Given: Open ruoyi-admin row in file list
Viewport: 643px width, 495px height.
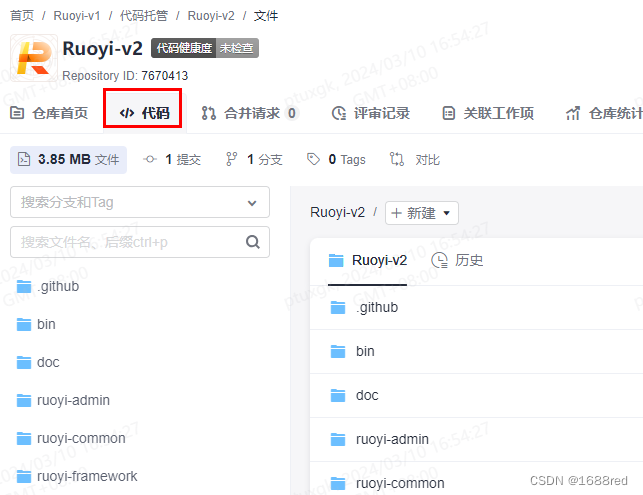Looking at the screenshot, I should tap(476, 440).
